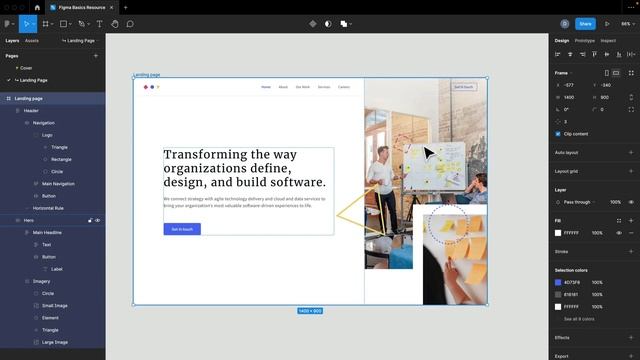Click the Resize to fit icon
This screenshot has height=360, width=640.
[x=631, y=73]
